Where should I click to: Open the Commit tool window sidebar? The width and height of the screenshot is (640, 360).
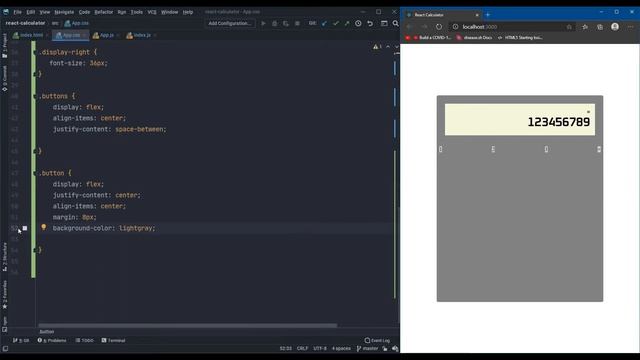coord(5,78)
